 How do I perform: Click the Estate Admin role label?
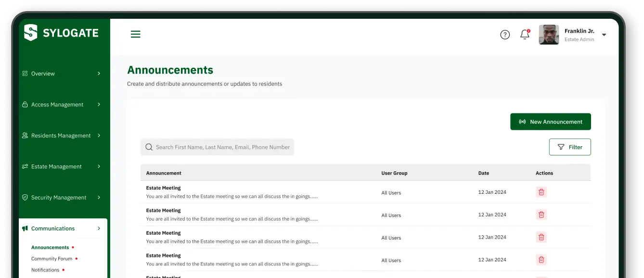tap(580, 39)
